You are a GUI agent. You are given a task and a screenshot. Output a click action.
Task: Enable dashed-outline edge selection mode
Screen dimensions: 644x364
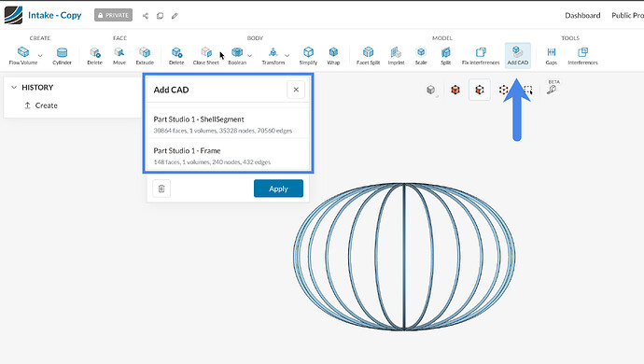click(x=504, y=90)
